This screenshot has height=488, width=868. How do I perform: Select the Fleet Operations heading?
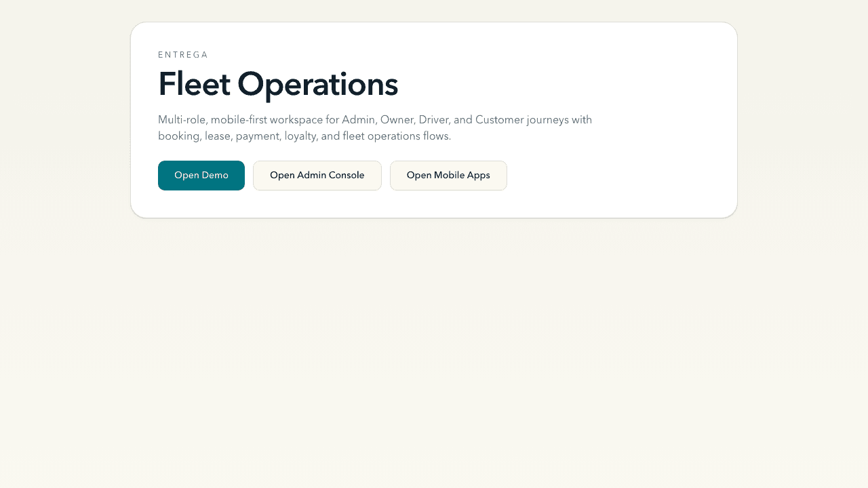coord(278,84)
